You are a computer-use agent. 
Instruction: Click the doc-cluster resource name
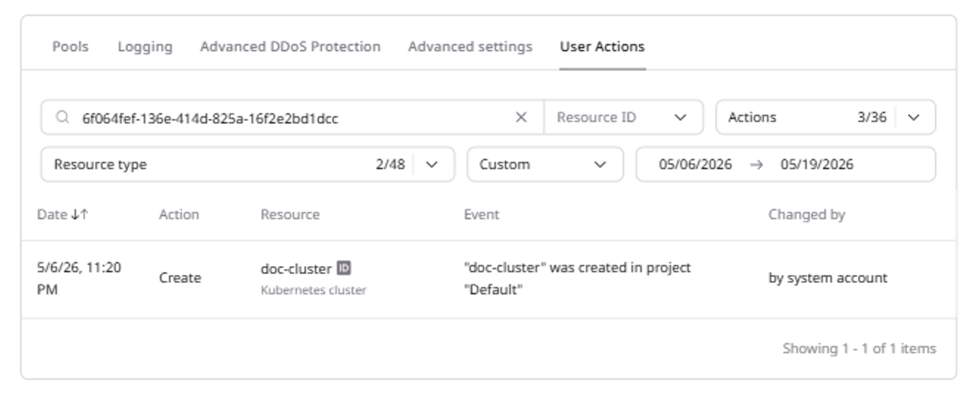coord(296,269)
